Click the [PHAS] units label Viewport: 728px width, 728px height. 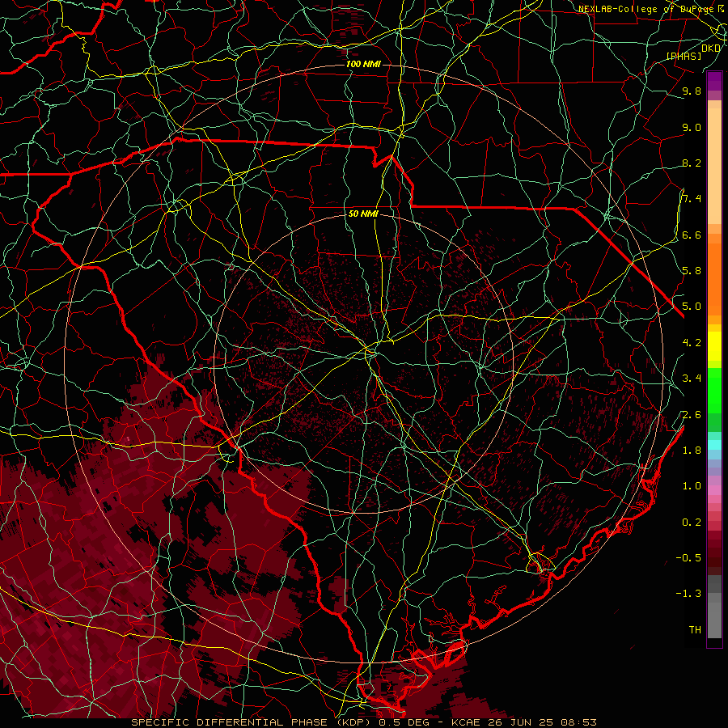tap(684, 56)
